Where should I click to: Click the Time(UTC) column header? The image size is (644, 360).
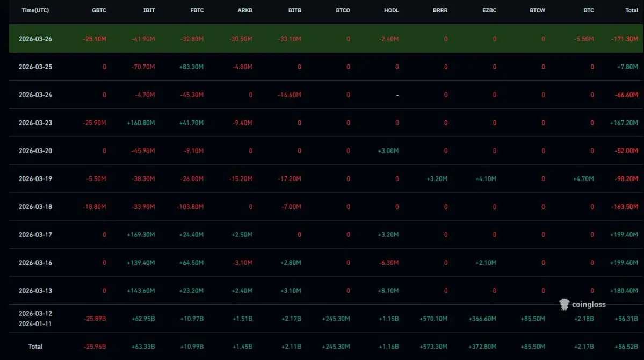click(35, 10)
